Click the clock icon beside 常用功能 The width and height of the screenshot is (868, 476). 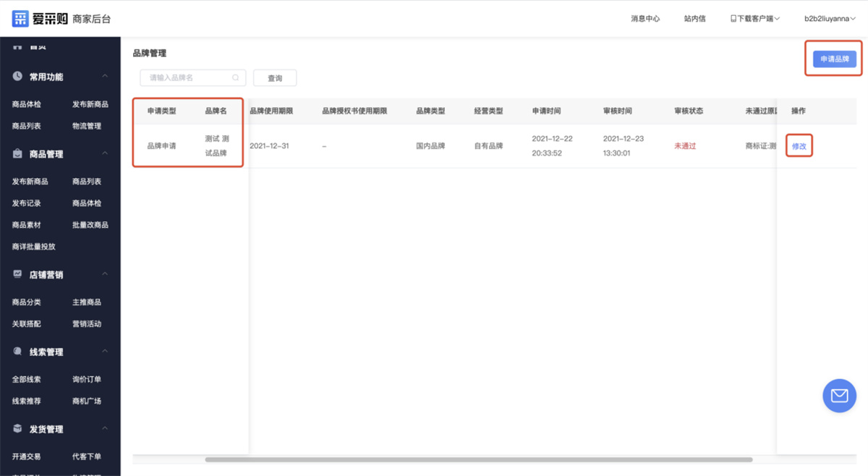17,77
